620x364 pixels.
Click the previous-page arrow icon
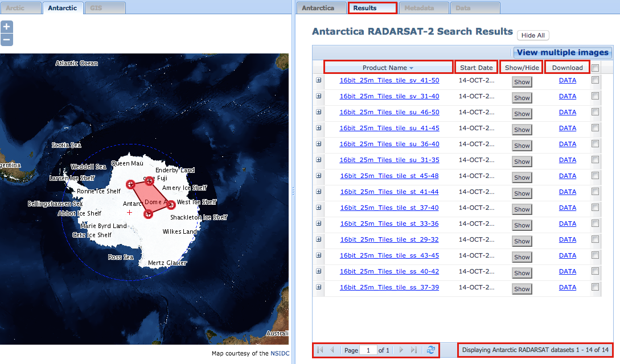[332, 350]
